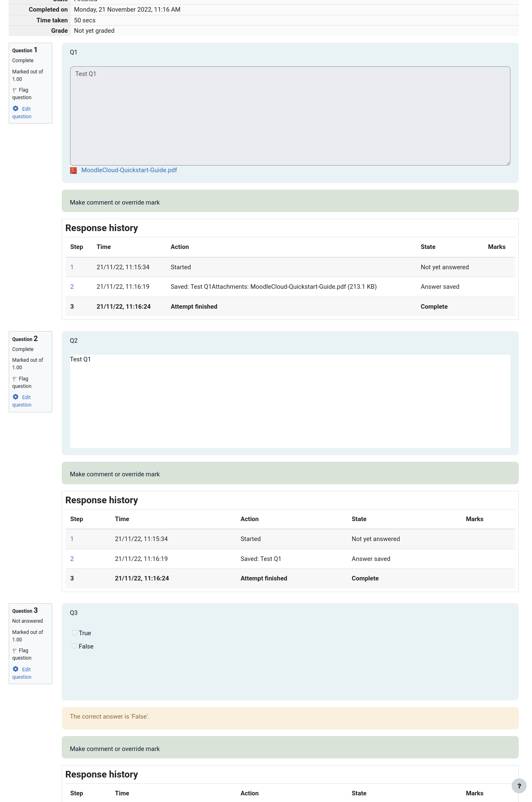Screen dimensions: 532x802
Task: Click Q1 'Attempt finished' action cell
Action: click(194, 307)
